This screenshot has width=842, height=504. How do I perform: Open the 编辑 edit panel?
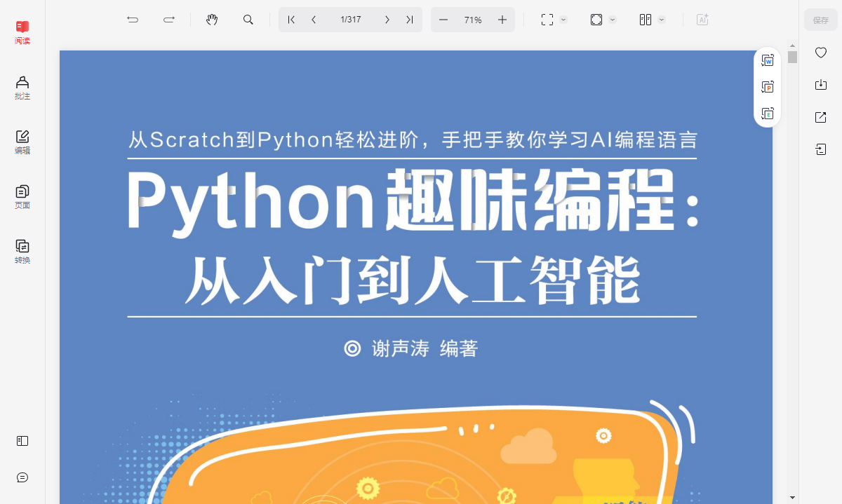pyautogui.click(x=22, y=142)
